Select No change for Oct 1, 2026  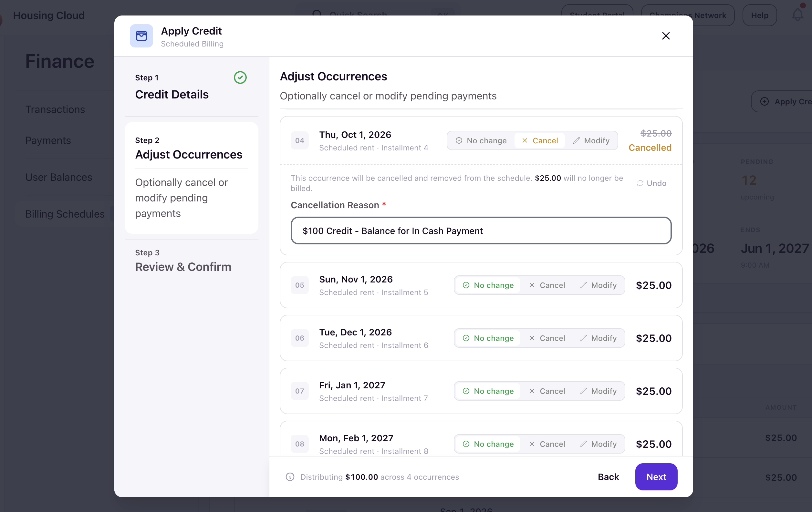(481, 140)
